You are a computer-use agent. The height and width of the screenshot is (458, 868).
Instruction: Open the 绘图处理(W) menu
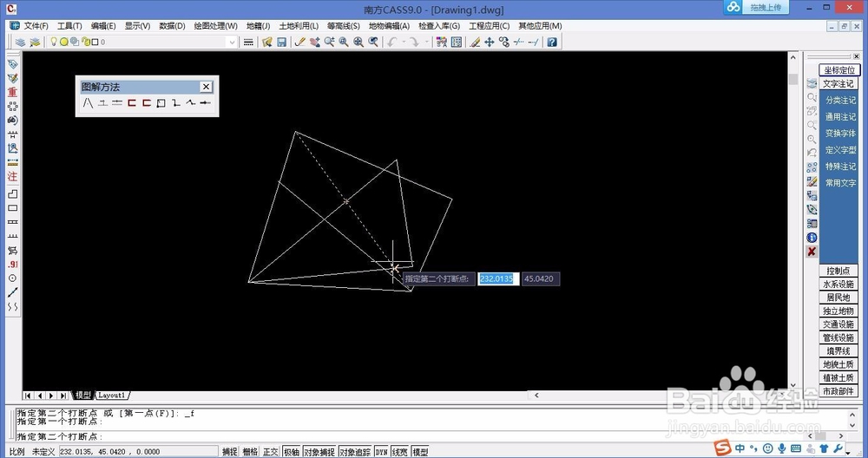pos(215,26)
